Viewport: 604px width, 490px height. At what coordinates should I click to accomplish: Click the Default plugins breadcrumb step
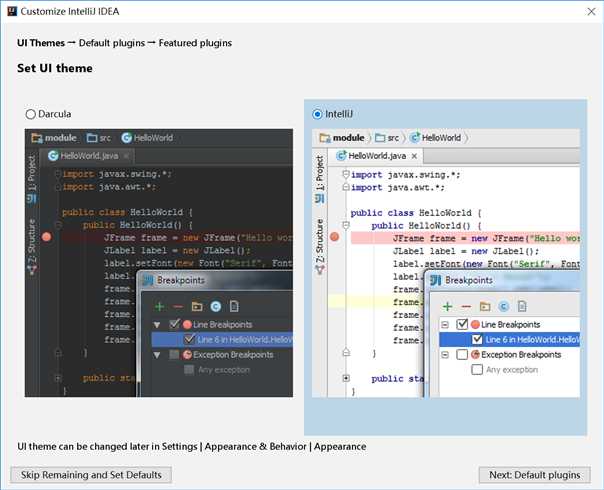(x=112, y=43)
